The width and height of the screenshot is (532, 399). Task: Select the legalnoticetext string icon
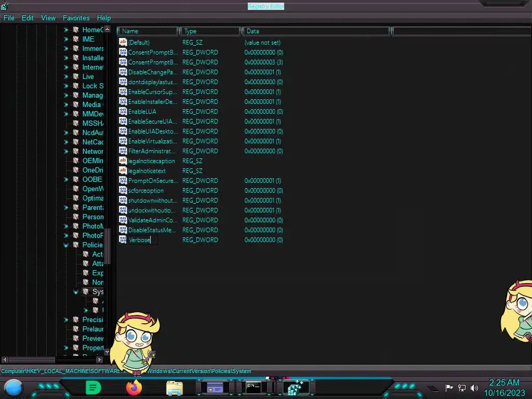[x=123, y=170]
